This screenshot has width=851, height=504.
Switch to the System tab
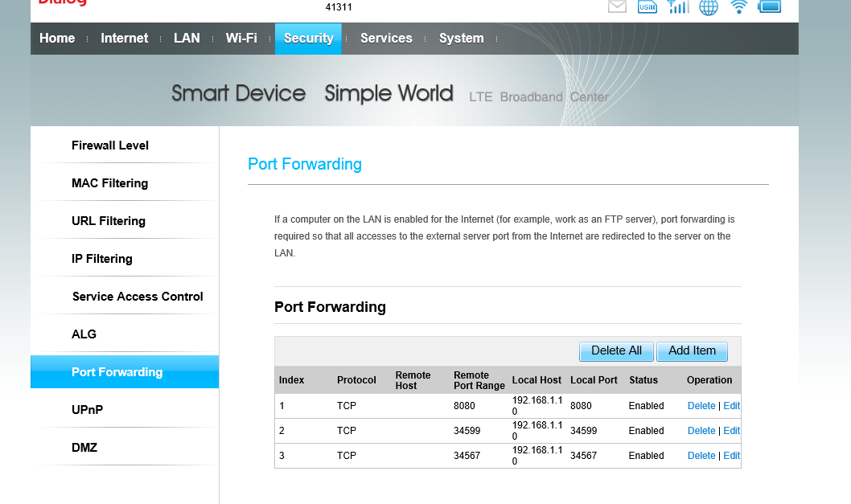click(x=461, y=38)
